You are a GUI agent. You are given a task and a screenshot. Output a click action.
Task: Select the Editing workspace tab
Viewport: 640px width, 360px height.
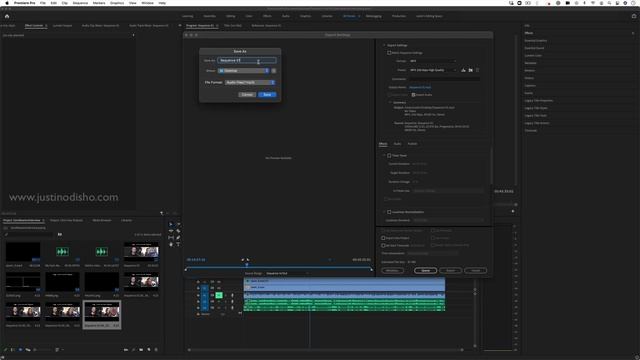pos(230,16)
